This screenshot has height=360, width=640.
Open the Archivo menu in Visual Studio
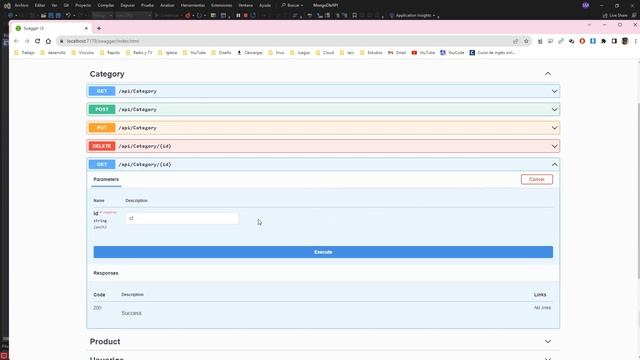[x=21, y=5]
